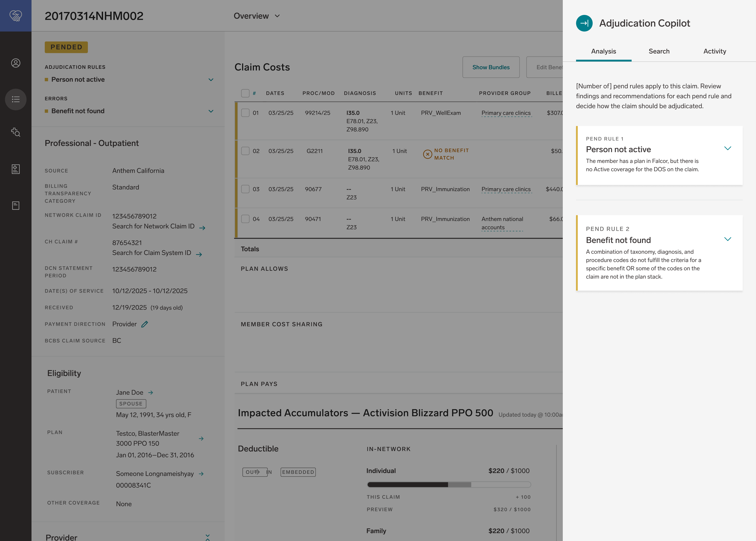Viewport: 756px width, 541px height.
Task: Open the notes page sidebar icon
Action: 16,206
